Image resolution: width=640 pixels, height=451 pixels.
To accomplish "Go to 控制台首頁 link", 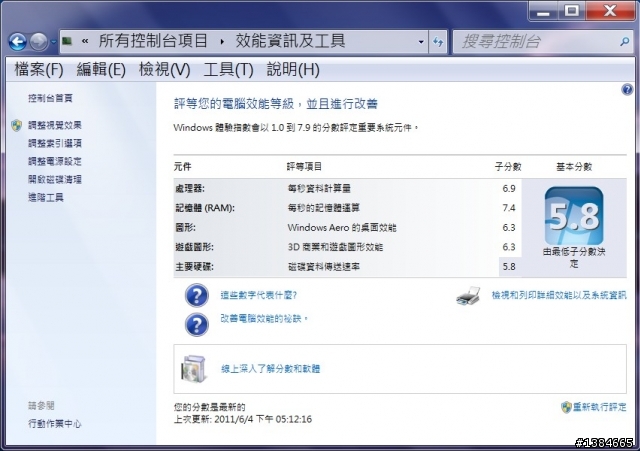I will (x=50, y=98).
